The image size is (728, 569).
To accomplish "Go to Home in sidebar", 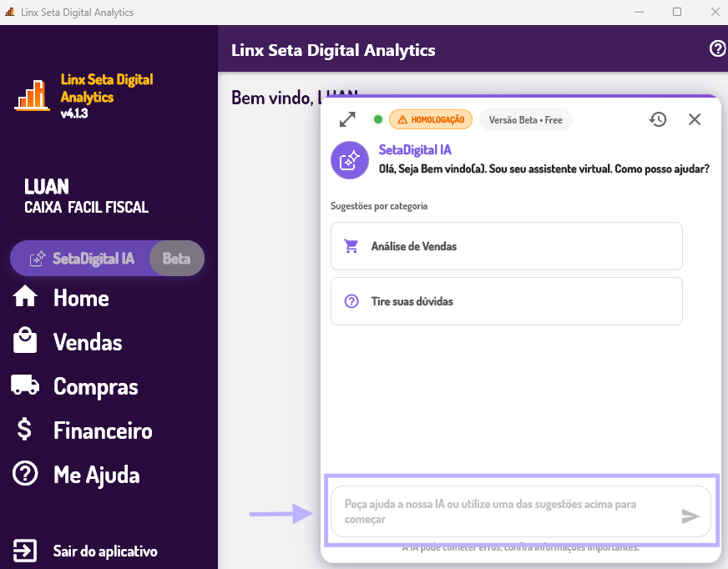I will point(81,298).
